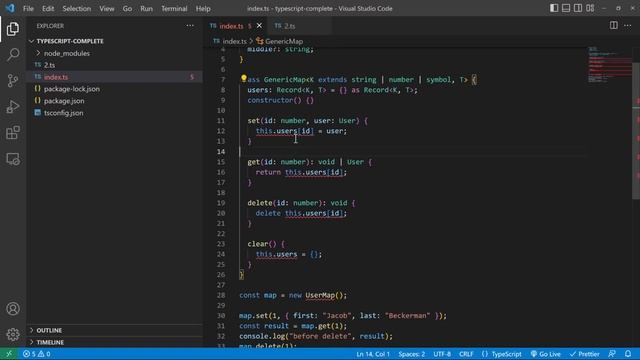Open tsconfig.json in the explorer

pyautogui.click(x=115, y=113)
